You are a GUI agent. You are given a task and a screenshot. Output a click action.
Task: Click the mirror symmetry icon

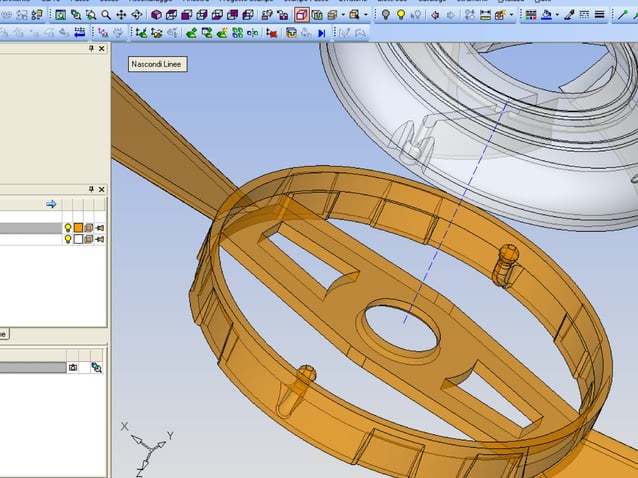pyautogui.click(x=252, y=33)
